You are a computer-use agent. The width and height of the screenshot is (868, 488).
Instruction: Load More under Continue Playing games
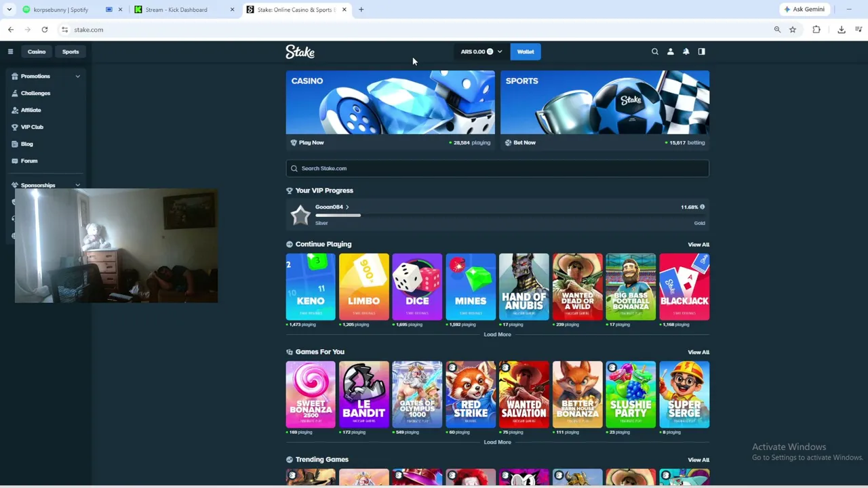pyautogui.click(x=497, y=335)
